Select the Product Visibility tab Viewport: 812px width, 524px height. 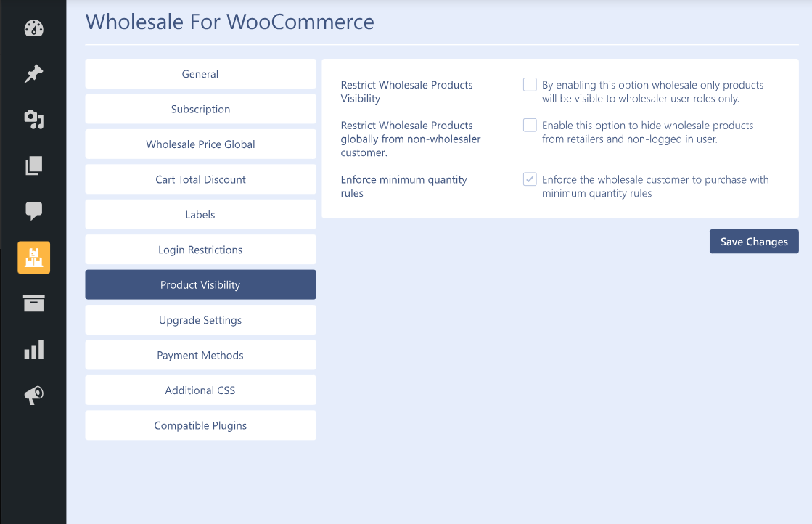pos(200,284)
